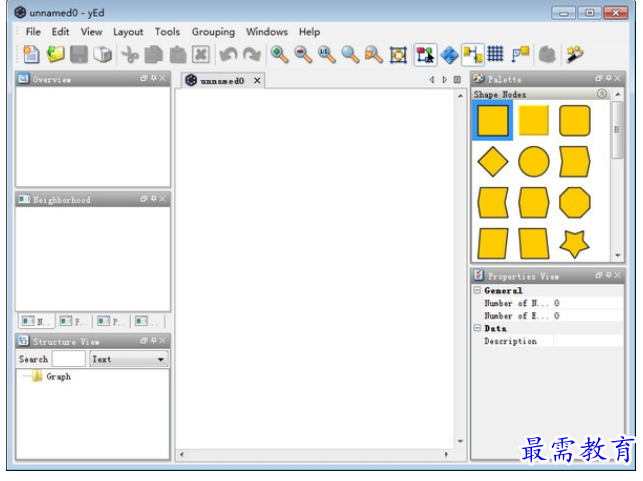Open the Grouping menu
This screenshot has height=481, width=643.
tap(213, 32)
